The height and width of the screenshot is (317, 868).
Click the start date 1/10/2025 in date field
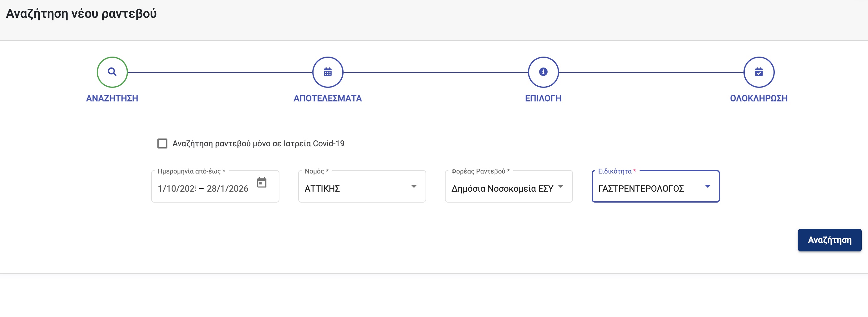[x=177, y=189]
